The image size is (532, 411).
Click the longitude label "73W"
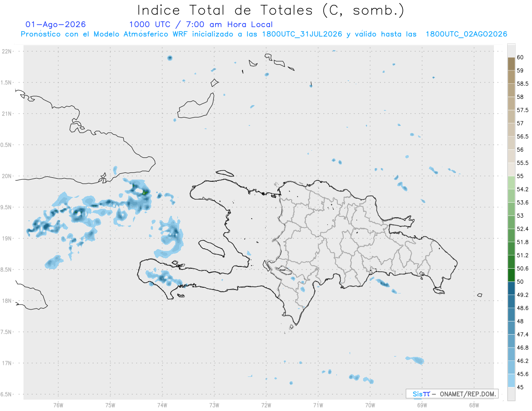point(214,405)
